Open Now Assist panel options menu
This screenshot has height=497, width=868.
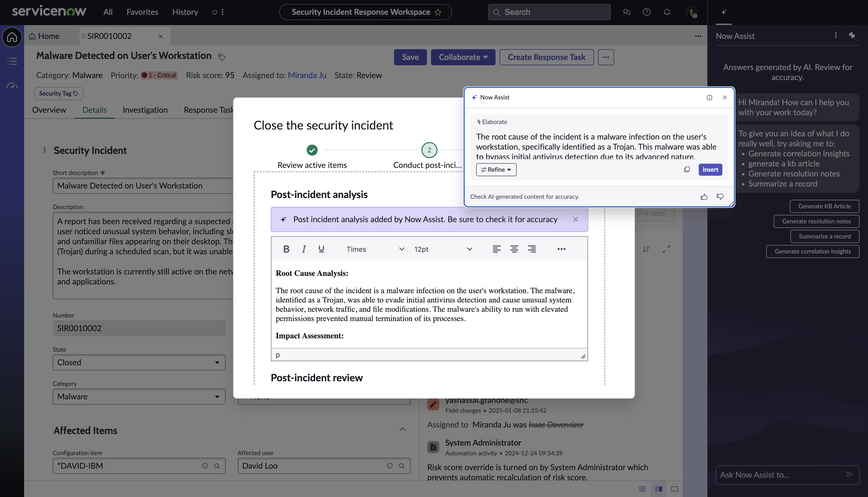836,35
